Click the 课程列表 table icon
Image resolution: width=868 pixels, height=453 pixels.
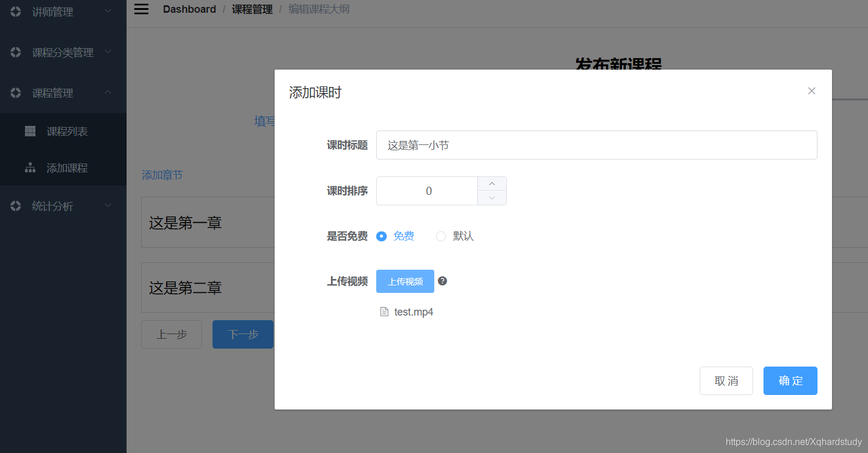(30, 131)
